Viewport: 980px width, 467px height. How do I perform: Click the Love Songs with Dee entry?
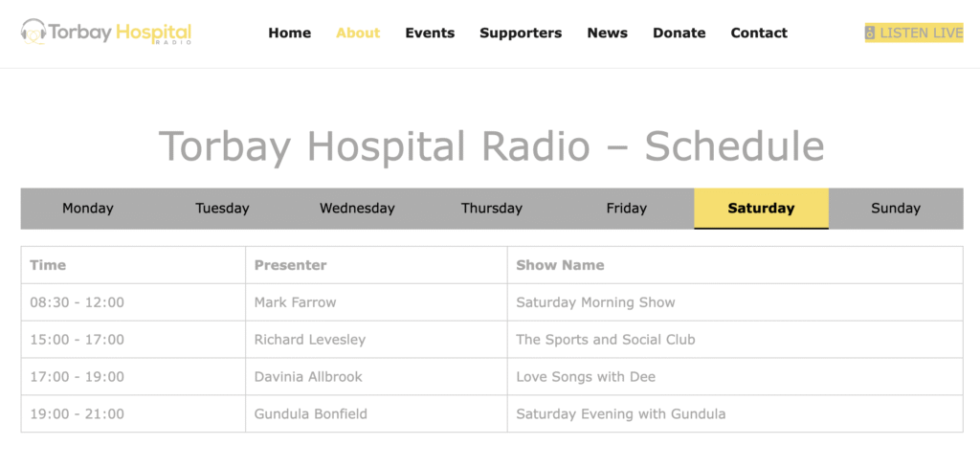[586, 377]
